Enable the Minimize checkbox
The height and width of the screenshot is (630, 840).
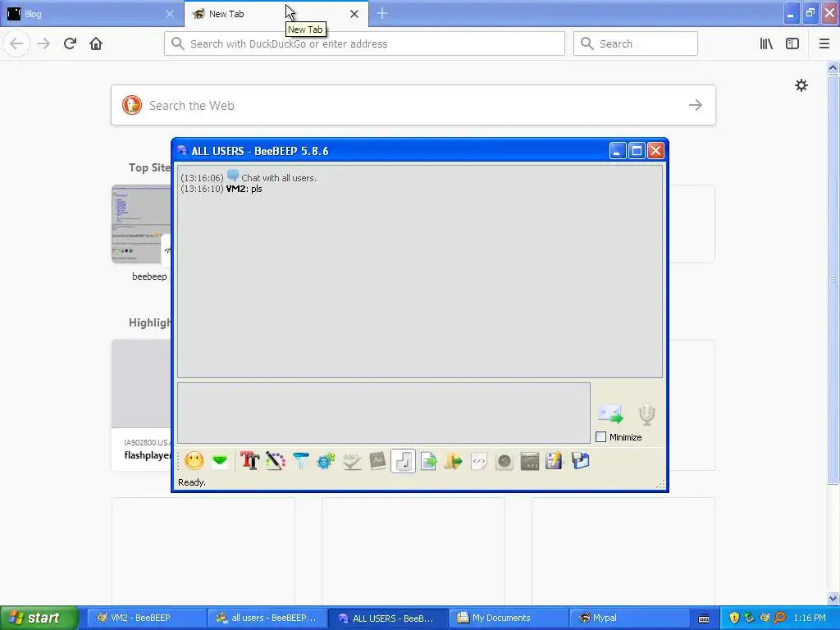coord(601,437)
